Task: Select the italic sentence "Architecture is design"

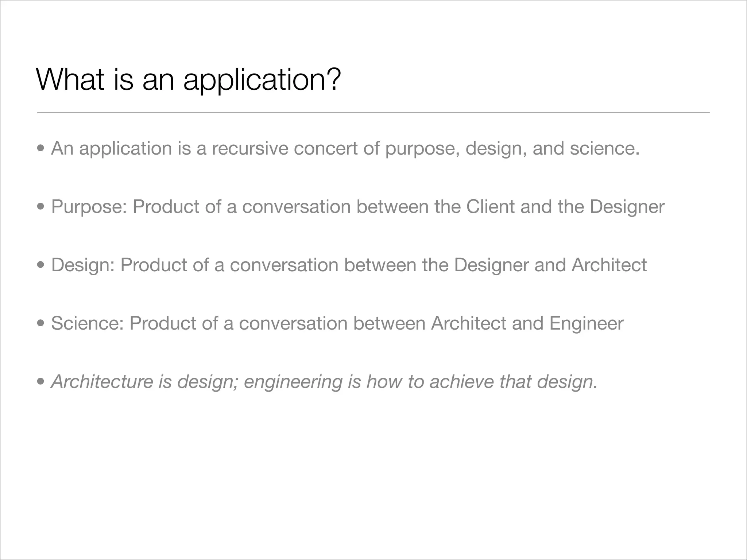Action: point(324,382)
